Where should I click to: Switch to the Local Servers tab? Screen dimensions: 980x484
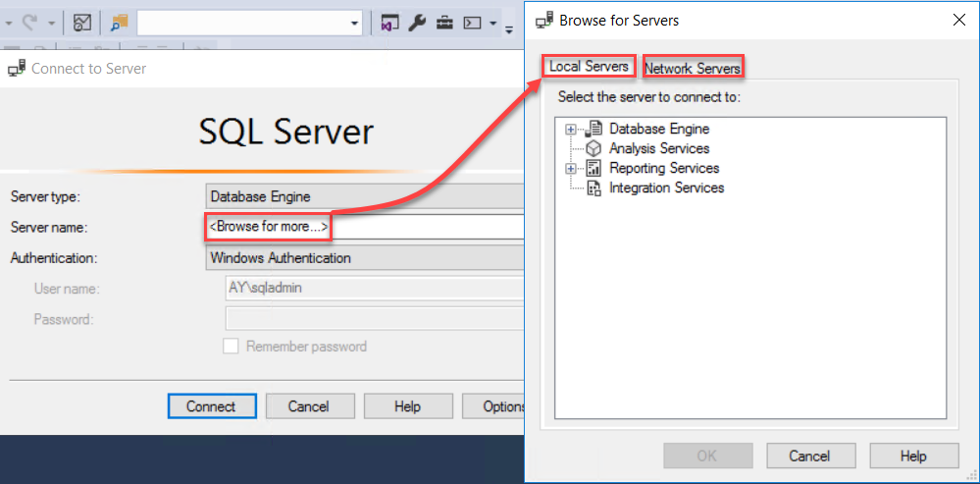point(589,67)
